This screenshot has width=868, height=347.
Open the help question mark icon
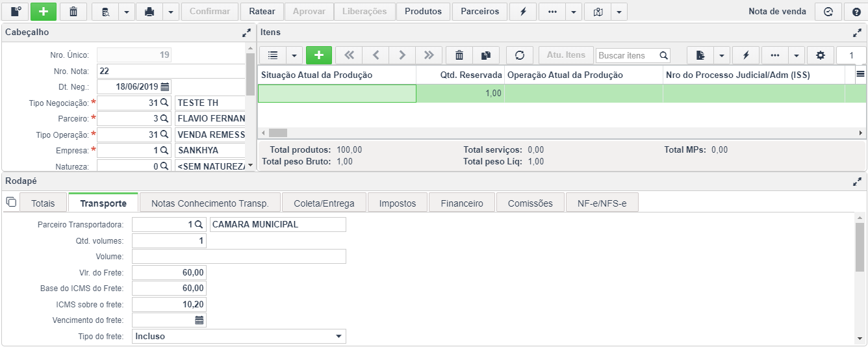tap(856, 12)
